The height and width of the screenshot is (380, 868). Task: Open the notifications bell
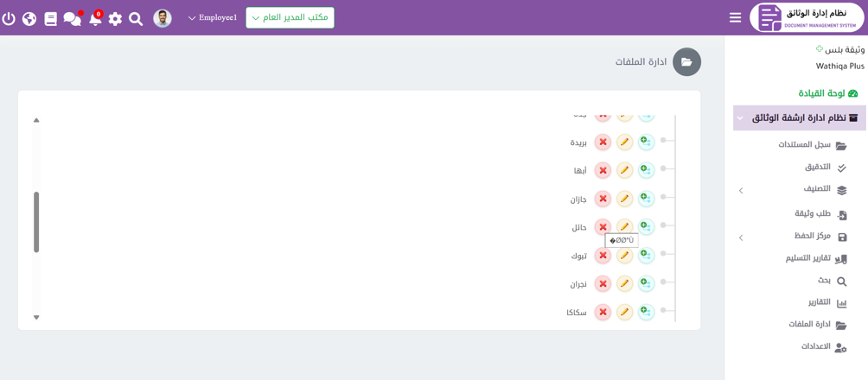[94, 19]
